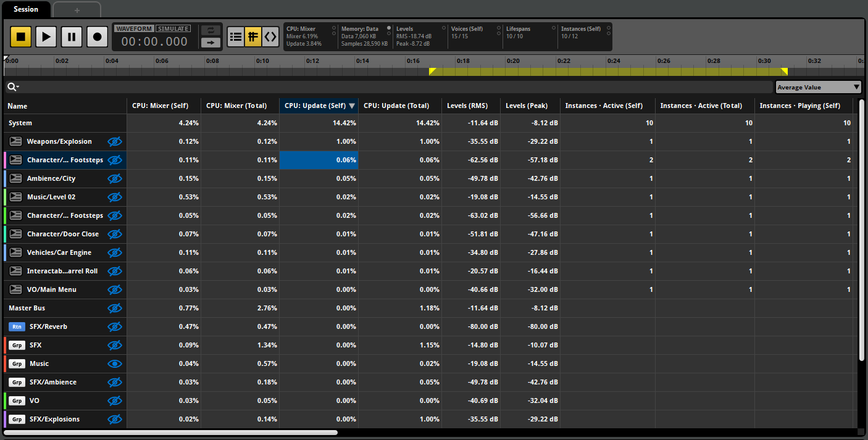
Task: Click the Stop playback button
Action: coord(20,36)
